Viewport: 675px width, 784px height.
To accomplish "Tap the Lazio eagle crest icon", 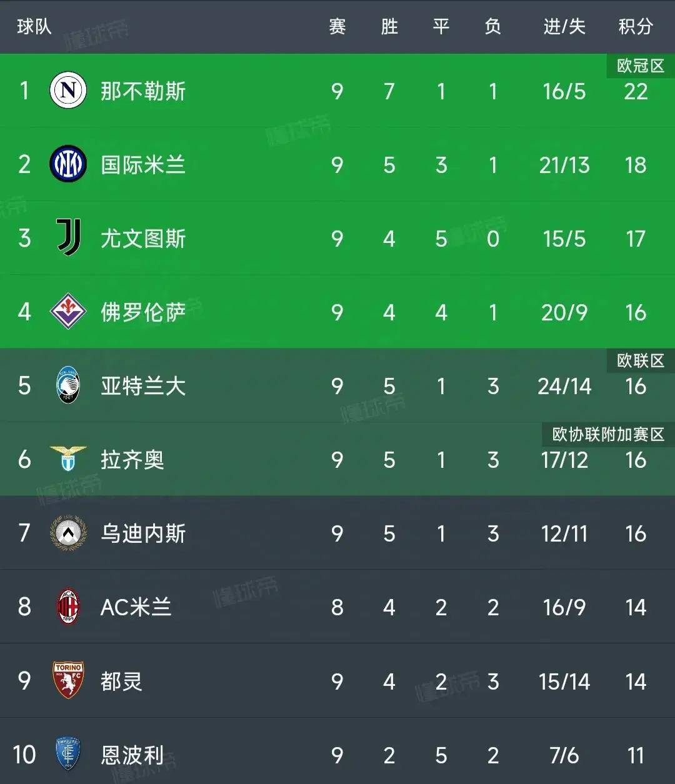I will 68,459.
